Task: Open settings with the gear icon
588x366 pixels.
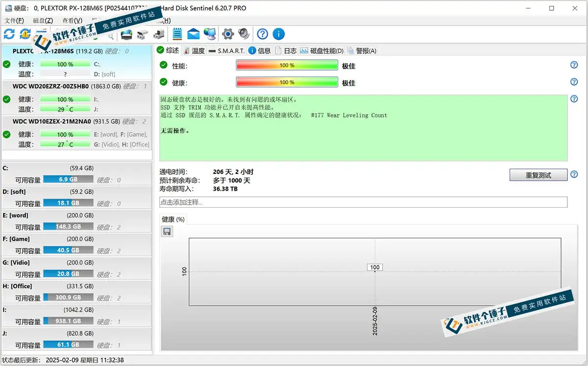Action: [227, 34]
